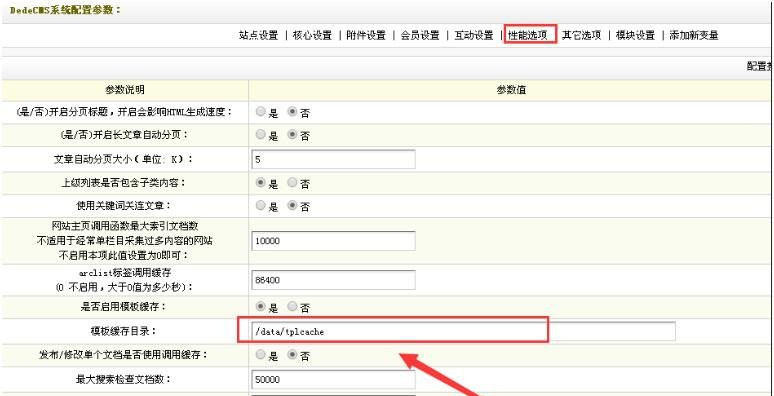
Task: Click 添加新变量 link
Action: 694,36
